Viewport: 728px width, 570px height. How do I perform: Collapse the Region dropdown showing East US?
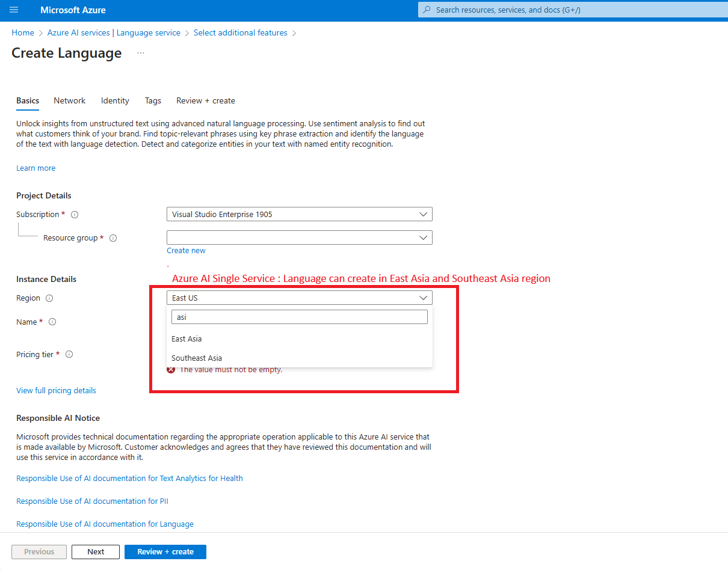point(299,298)
